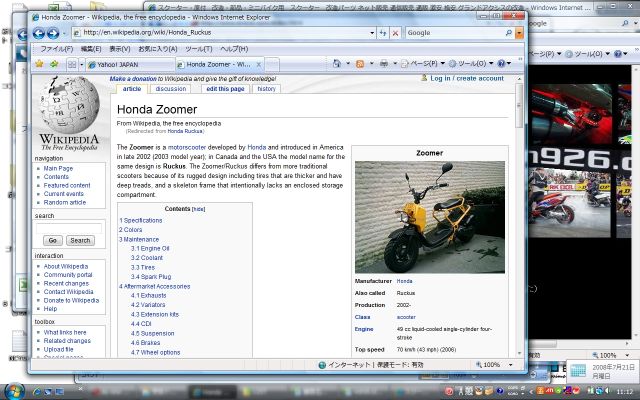640x400 pixels.
Task: Hide the Contents box via [hide]
Action: [198, 209]
